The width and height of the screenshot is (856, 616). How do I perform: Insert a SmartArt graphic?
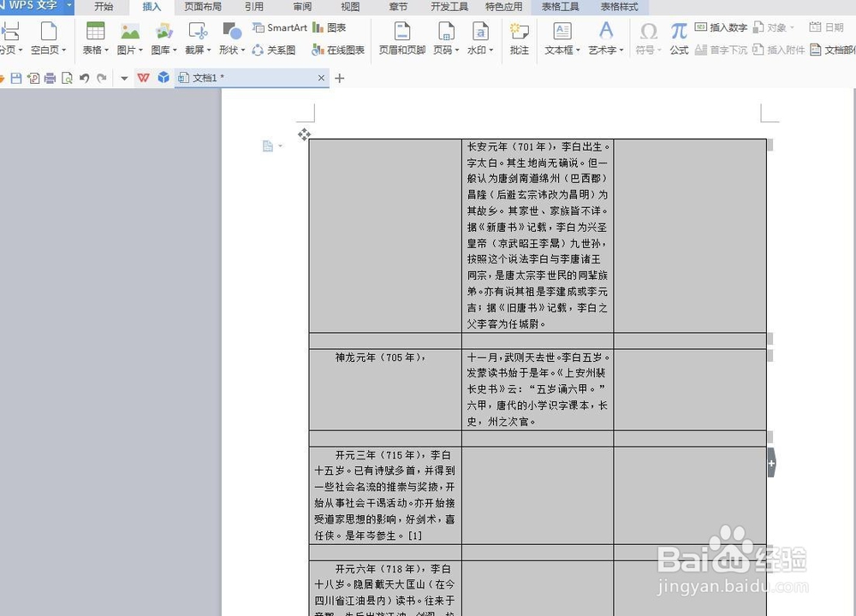tap(280, 27)
